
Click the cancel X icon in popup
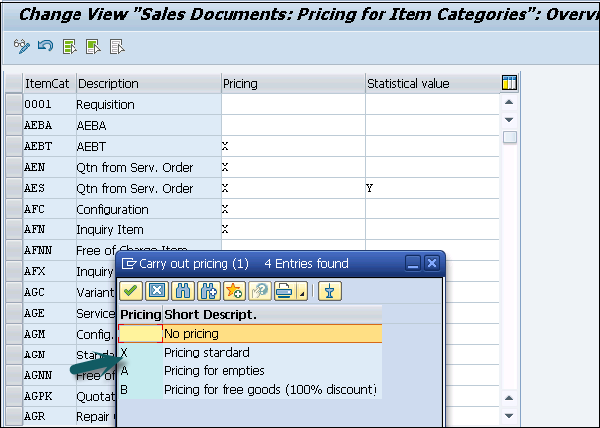coord(156,291)
